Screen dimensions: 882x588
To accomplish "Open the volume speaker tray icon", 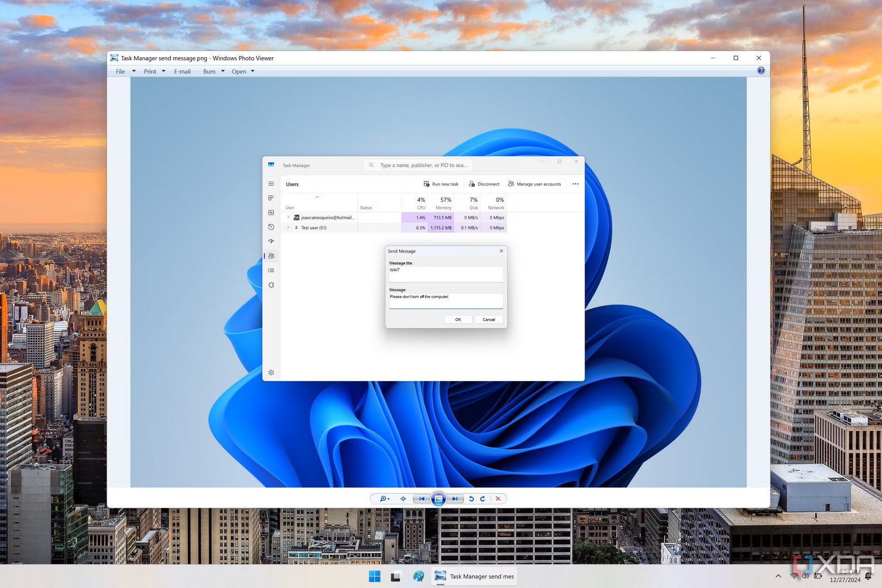I will [x=805, y=576].
